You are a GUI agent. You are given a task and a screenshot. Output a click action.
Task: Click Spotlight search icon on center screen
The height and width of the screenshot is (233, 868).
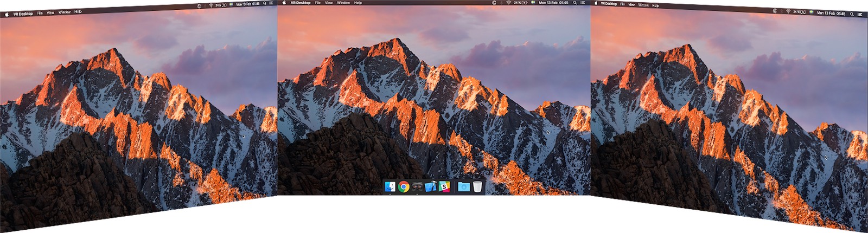575,3
